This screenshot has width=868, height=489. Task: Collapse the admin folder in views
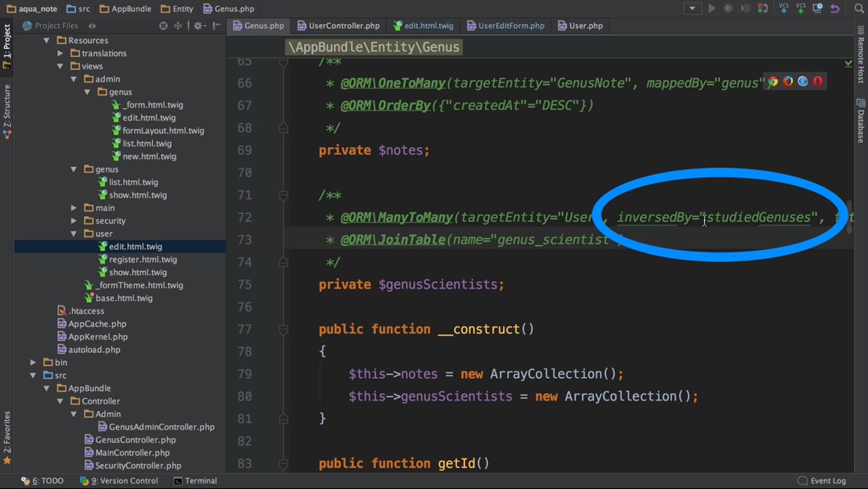click(x=74, y=79)
